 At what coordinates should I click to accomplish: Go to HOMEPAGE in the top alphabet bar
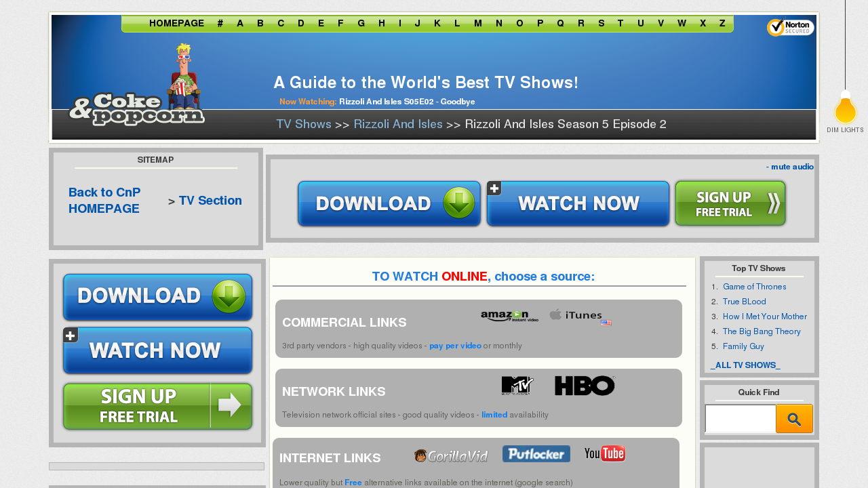176,23
